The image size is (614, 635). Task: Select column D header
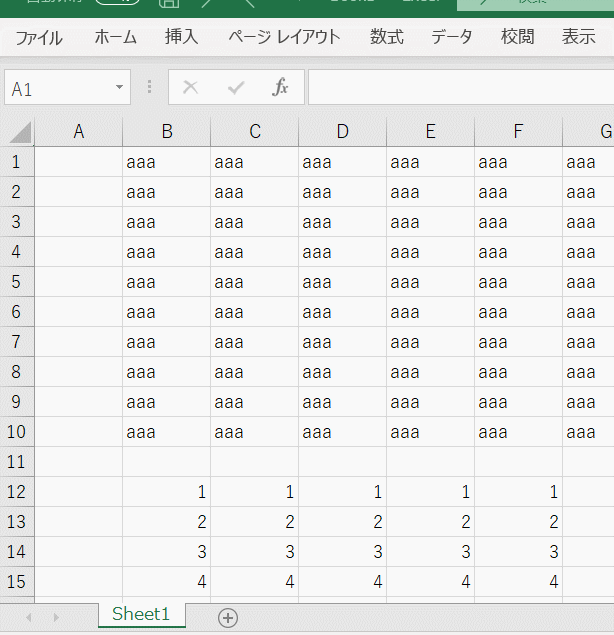[x=342, y=132]
